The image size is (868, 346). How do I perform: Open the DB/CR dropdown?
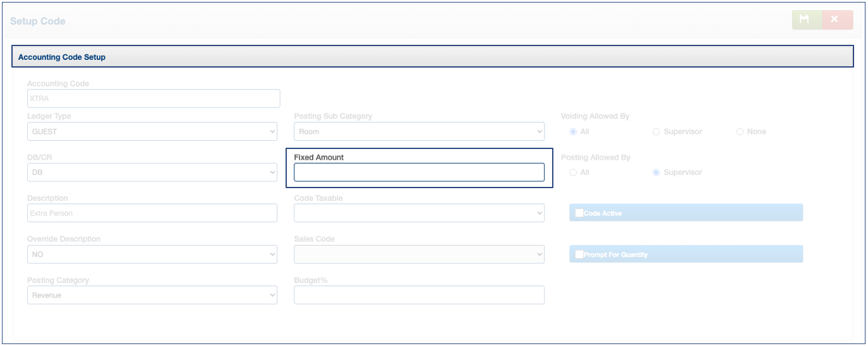[x=152, y=172]
